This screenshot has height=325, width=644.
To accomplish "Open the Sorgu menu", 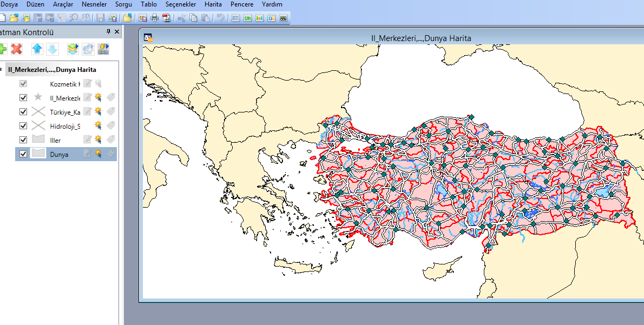I will point(123,4).
